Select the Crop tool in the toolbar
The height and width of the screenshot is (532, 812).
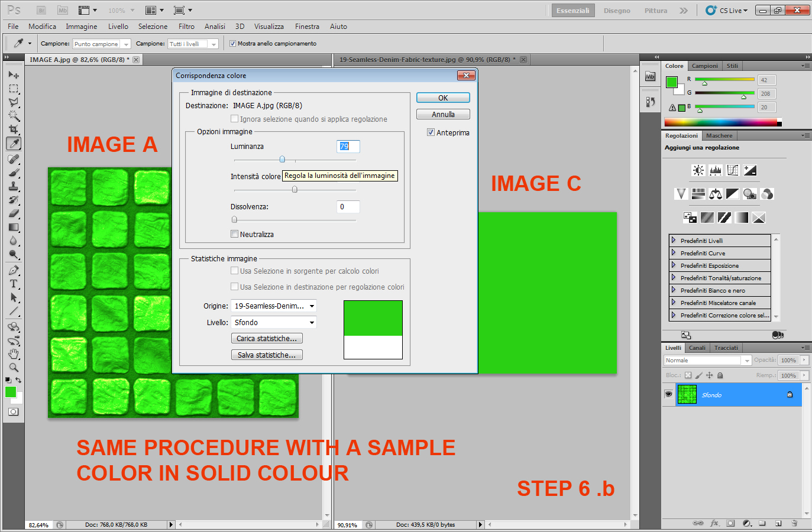pyautogui.click(x=13, y=127)
